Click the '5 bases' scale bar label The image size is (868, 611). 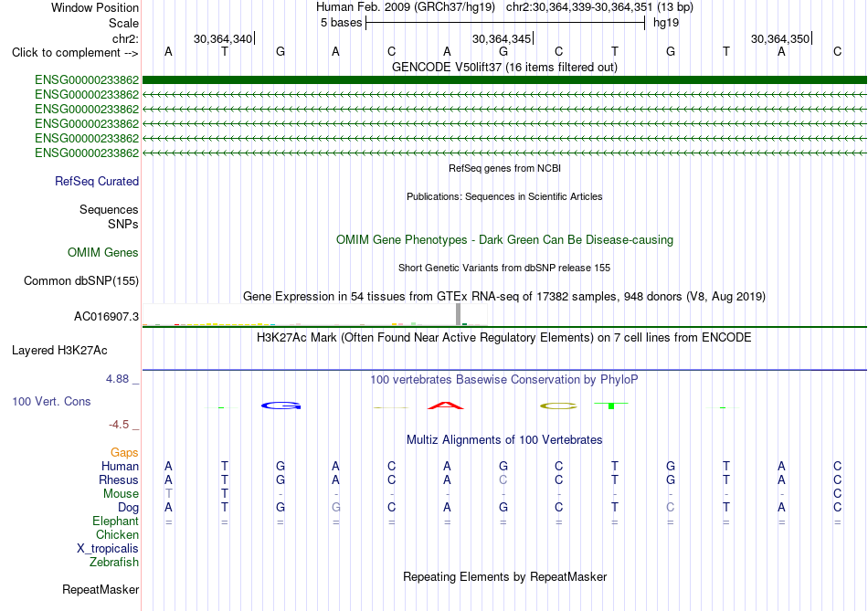coord(341,23)
